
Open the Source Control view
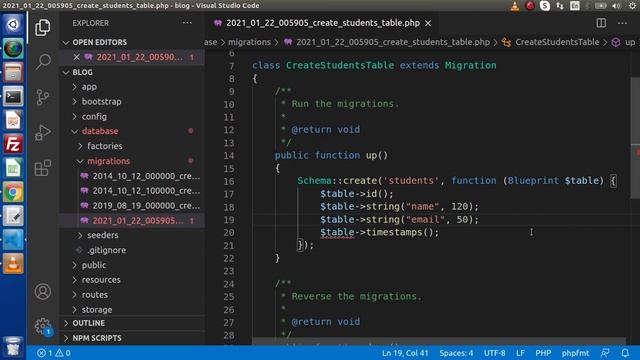click(42, 97)
